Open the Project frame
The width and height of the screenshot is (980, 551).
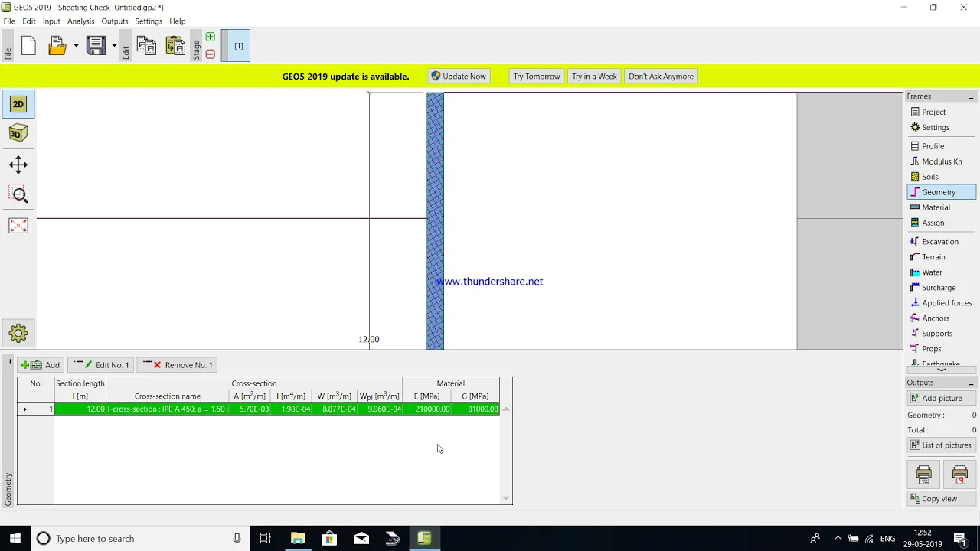pos(942,112)
